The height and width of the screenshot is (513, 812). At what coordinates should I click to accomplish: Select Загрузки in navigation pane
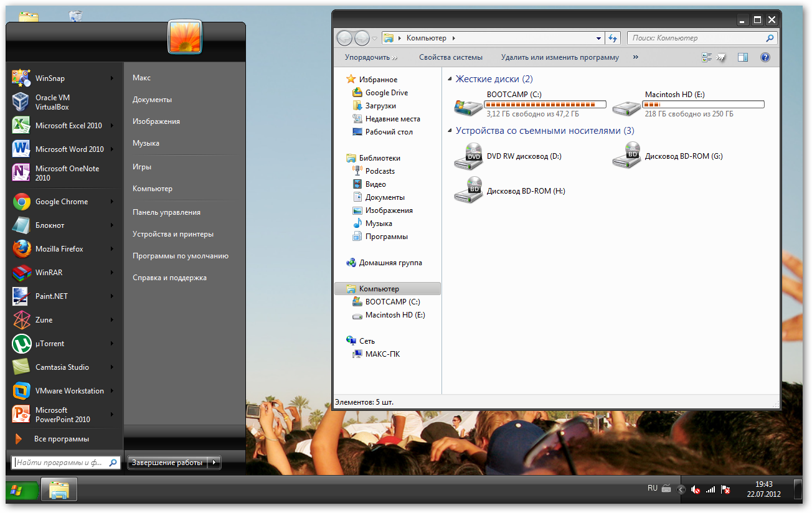374,106
